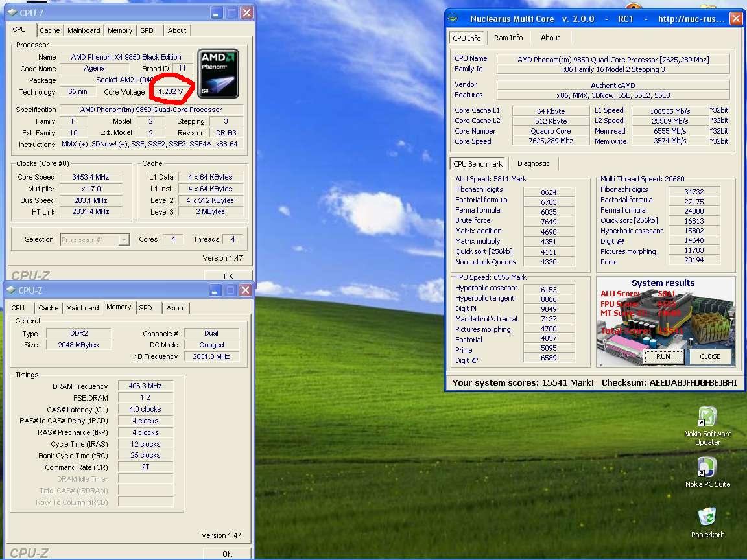This screenshot has width=747, height=560.
Task: Open the Processor #1 selection dropdown
Action: [123, 240]
